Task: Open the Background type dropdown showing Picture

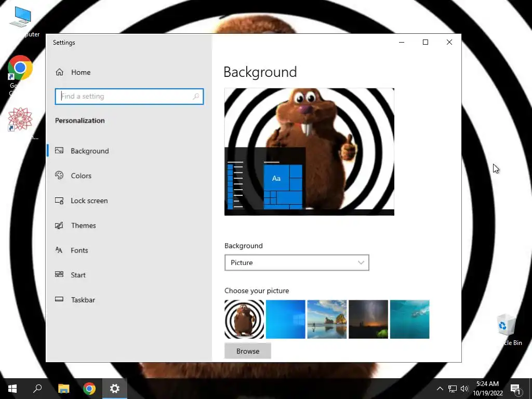Action: (297, 262)
